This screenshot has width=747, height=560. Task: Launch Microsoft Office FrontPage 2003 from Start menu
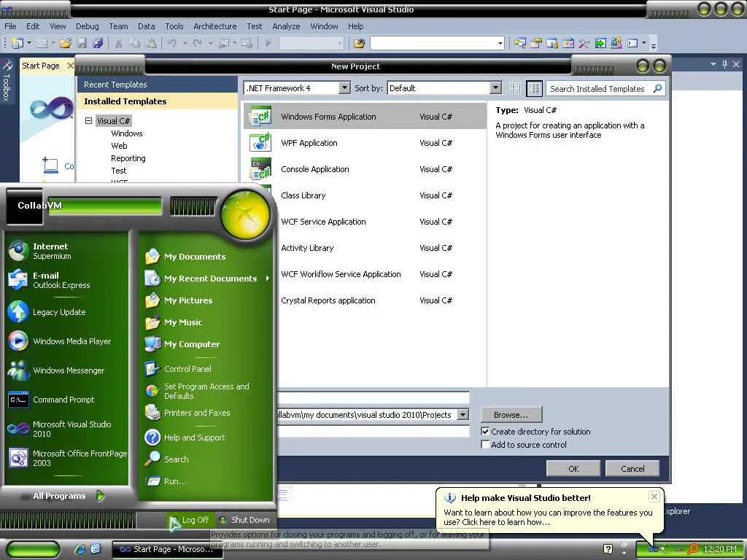[66, 458]
